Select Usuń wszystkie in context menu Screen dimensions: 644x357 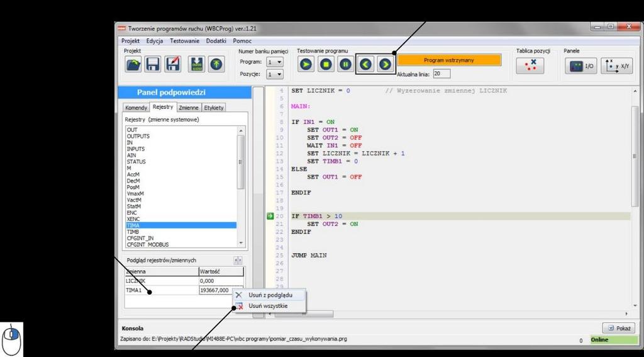(268, 306)
